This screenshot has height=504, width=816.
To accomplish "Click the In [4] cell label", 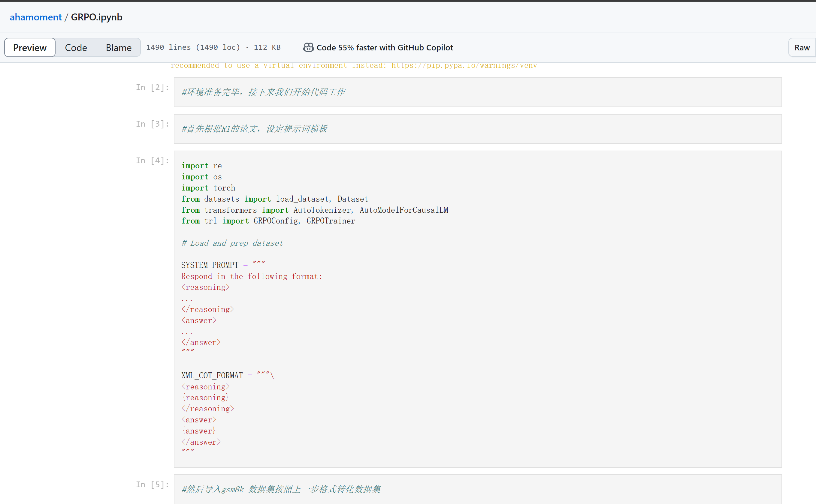I will coord(152,161).
